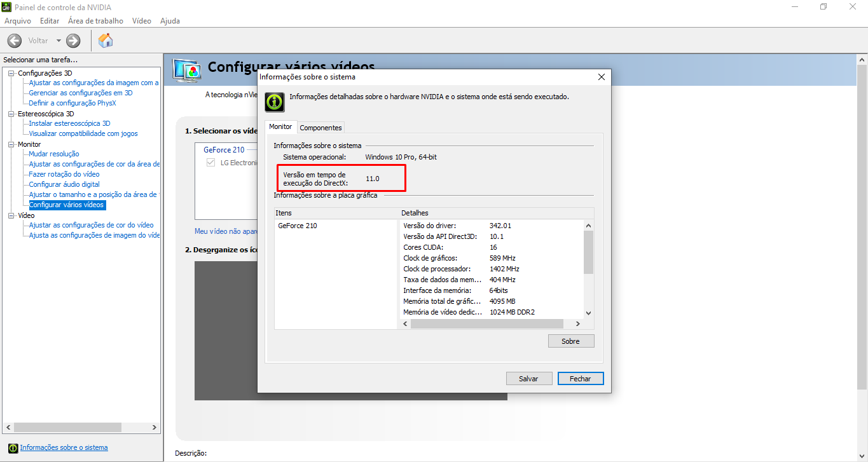868x462 pixels.
Task: Click the Fechar button
Action: (x=581, y=379)
